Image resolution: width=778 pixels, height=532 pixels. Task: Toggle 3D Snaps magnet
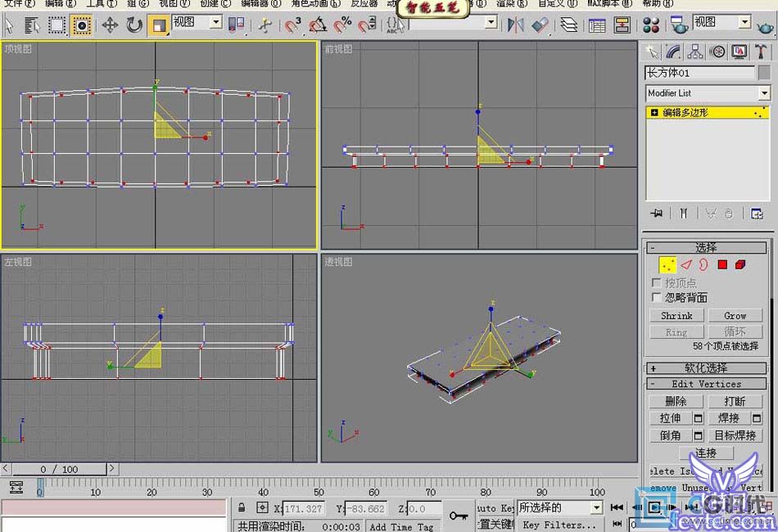(292, 25)
